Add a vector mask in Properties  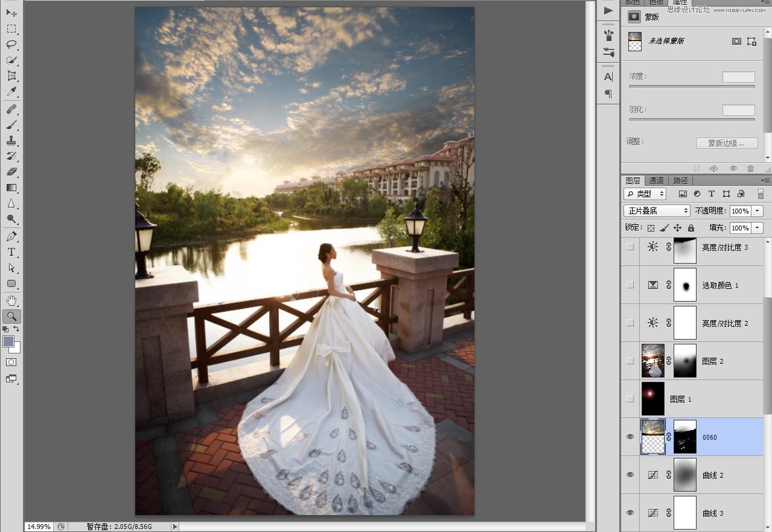751,41
